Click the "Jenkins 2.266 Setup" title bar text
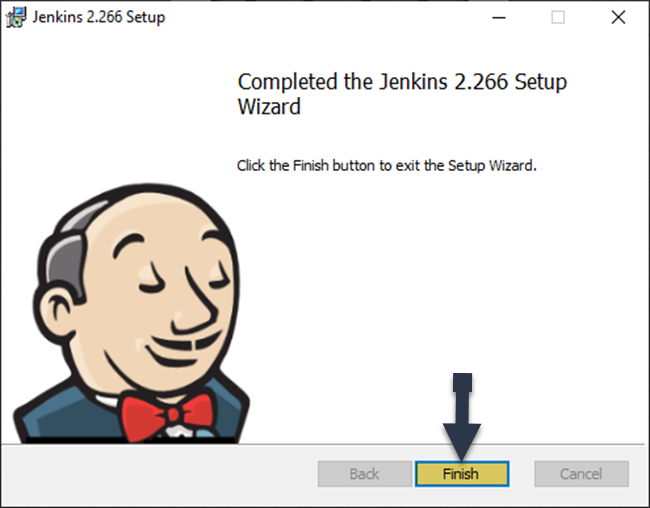 (x=99, y=17)
